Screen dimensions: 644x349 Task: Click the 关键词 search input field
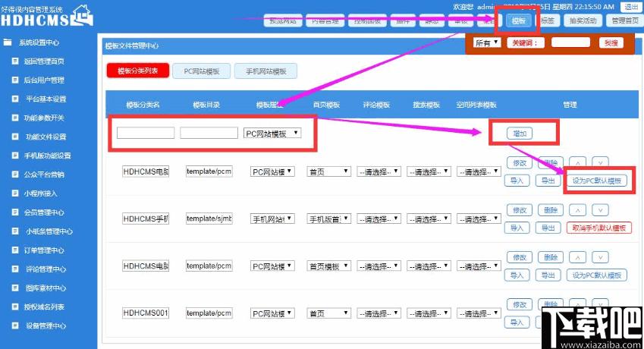coord(570,42)
